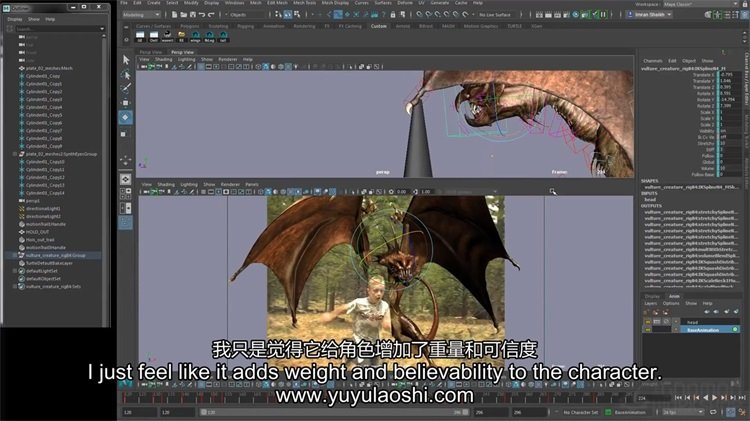Viewport: 750px width, 421px height.
Task: Step forward one frame
Action: (x=733, y=398)
